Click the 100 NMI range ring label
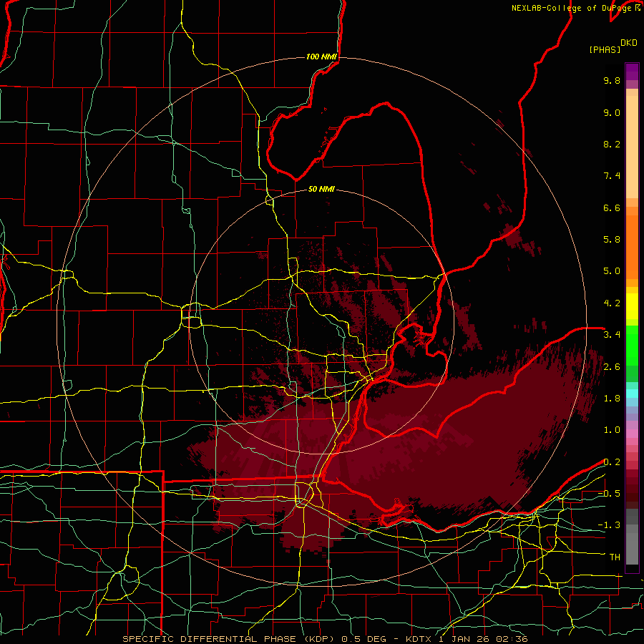Image resolution: width=644 pixels, height=644 pixels. (321, 57)
